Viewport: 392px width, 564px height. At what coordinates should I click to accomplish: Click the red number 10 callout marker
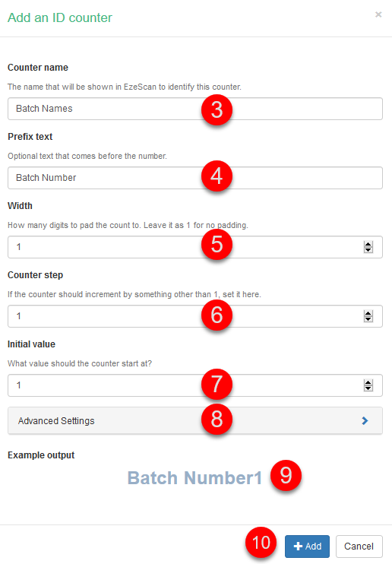click(261, 543)
